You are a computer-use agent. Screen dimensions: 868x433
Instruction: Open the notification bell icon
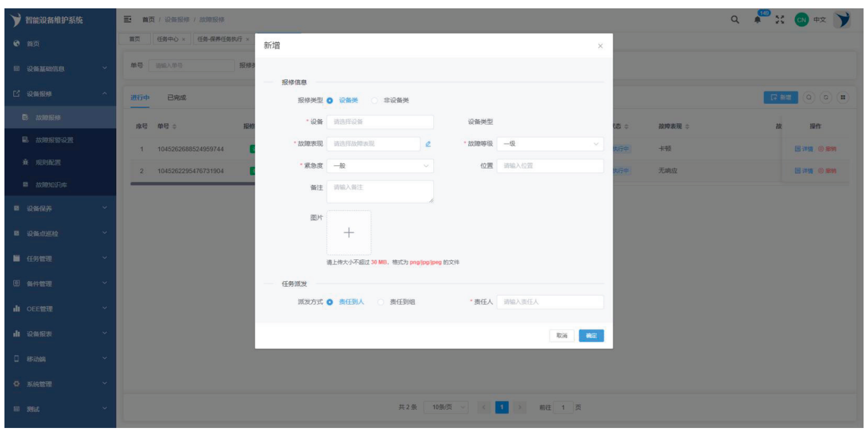(x=757, y=20)
